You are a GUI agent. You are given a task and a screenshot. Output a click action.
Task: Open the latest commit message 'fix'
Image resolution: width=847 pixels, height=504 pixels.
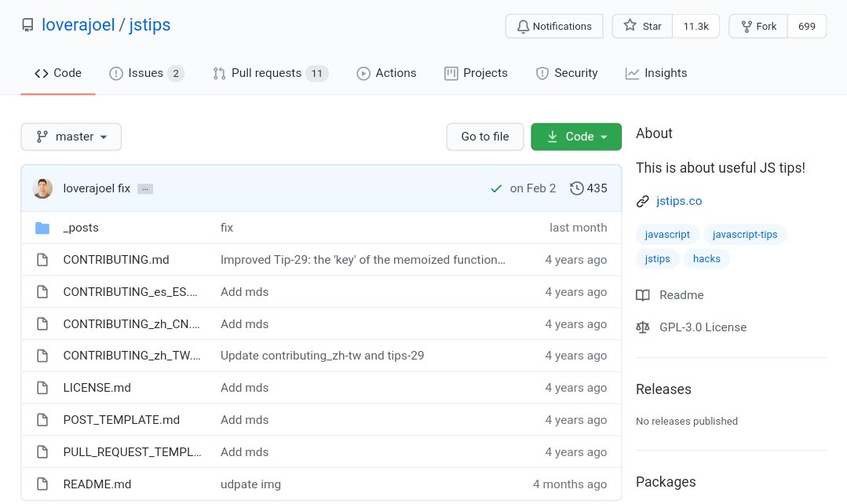tap(124, 188)
